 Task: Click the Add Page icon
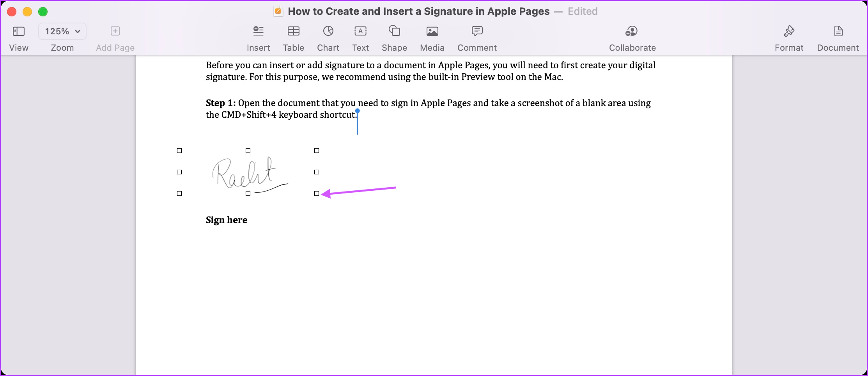[115, 31]
